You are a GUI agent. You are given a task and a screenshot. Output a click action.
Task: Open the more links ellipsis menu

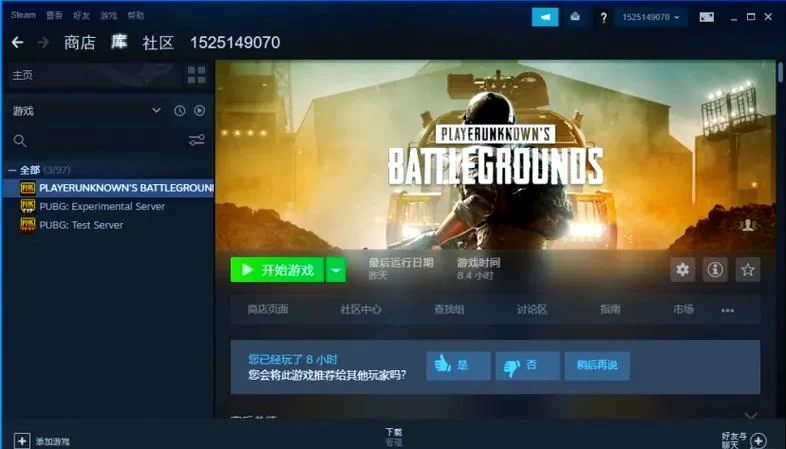point(727,311)
